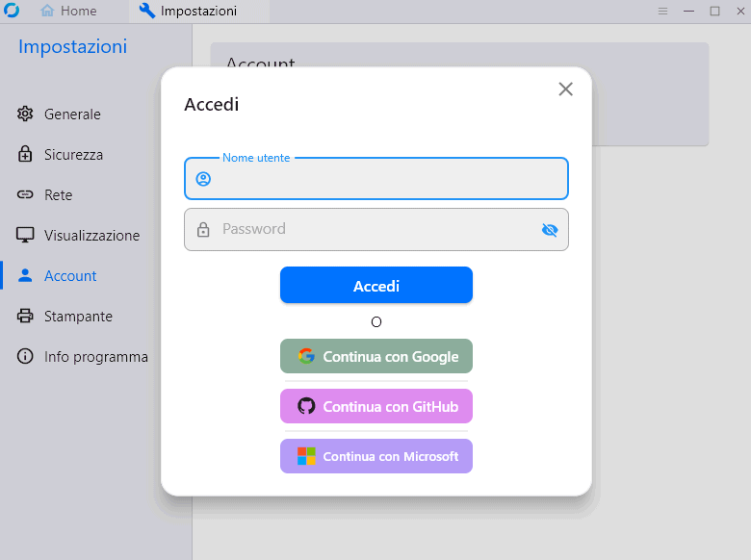Open the Home tab
Viewport: 751px width, 560px height.
click(x=68, y=11)
